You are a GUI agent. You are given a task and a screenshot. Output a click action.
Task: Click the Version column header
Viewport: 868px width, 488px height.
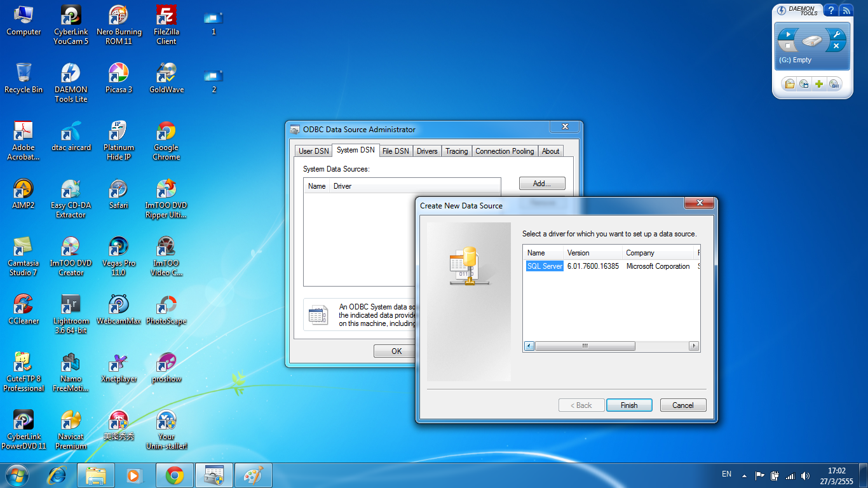tap(593, 253)
